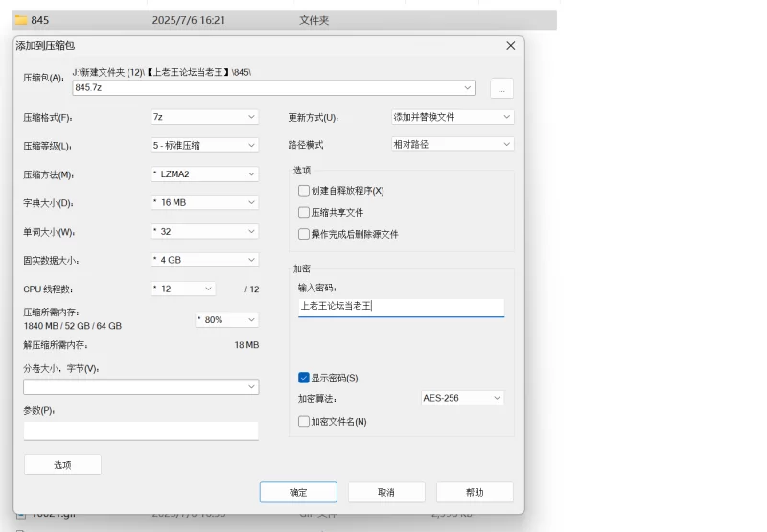Image resolution: width=767 pixels, height=532 pixels.
Task: Open the 路径模式 相对路径 dropdown
Action: [452, 145]
